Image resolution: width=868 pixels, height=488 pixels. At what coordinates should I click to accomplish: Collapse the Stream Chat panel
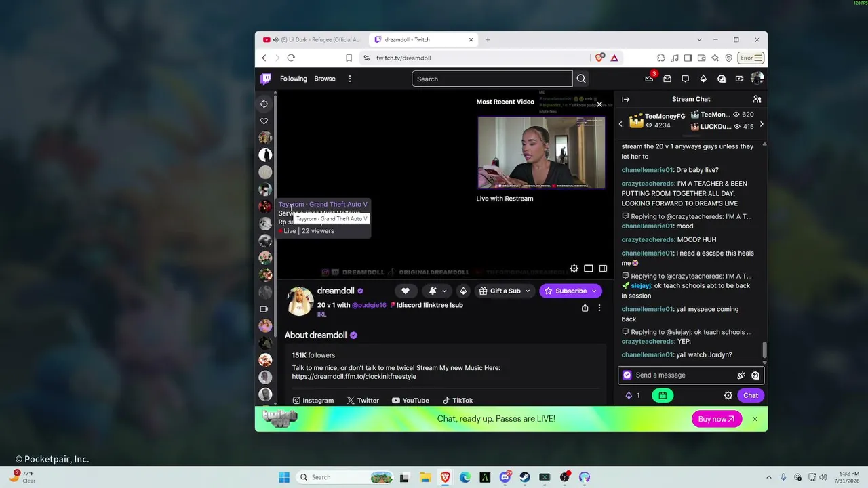(x=626, y=99)
